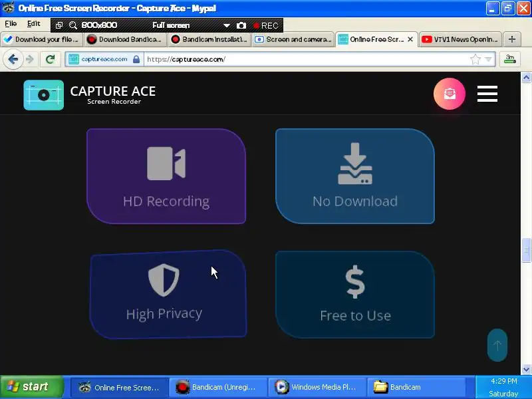Screen dimensions: 532x399
Task: Click the vertical scrollbar thumb
Action: coord(526,251)
